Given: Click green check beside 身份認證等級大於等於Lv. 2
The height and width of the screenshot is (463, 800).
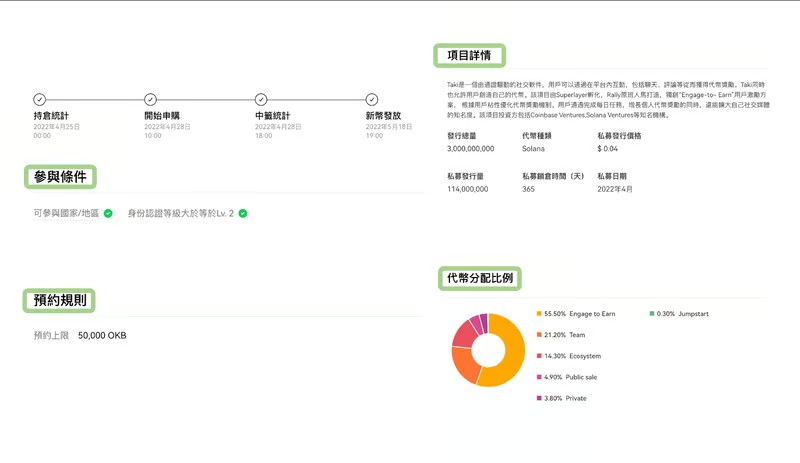Looking at the screenshot, I should click(x=242, y=213).
